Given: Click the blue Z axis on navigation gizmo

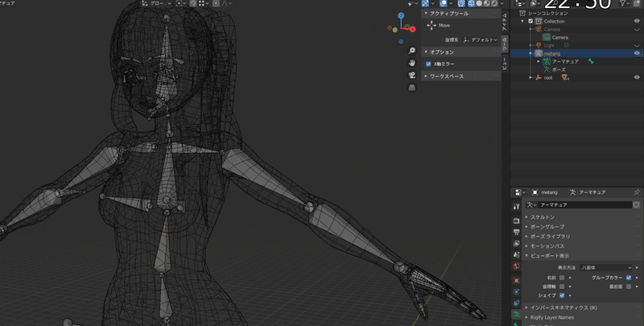Looking at the screenshot, I should coord(401,15).
